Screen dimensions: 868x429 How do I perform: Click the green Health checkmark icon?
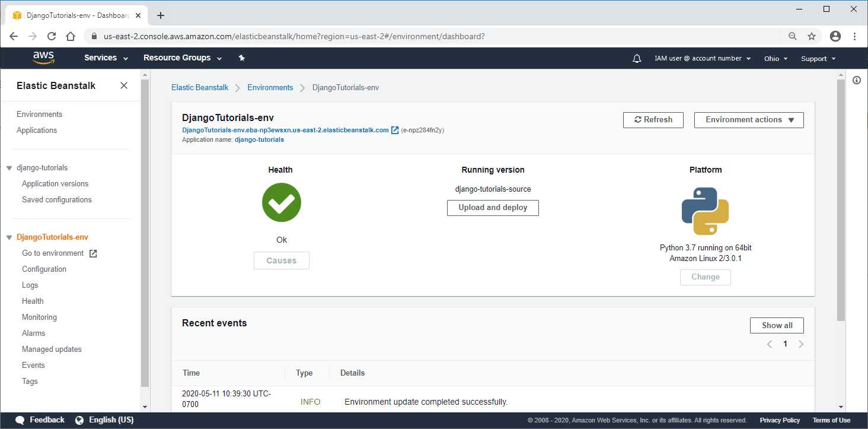[282, 202]
